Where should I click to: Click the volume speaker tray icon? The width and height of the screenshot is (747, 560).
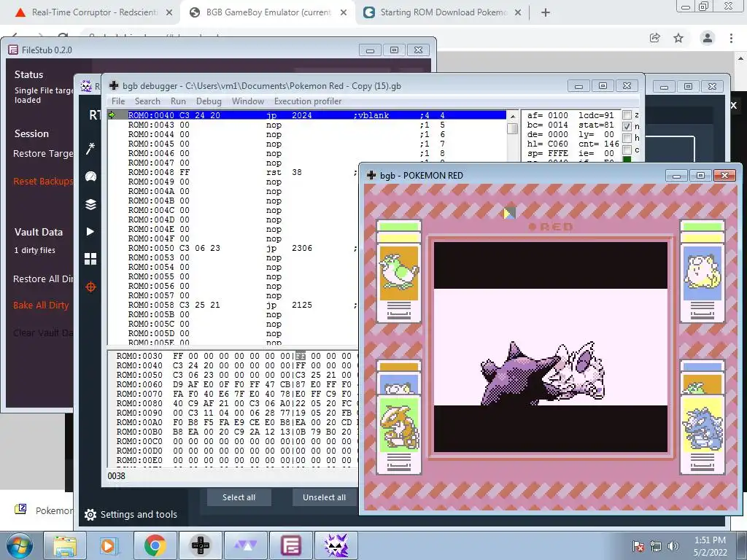(x=673, y=546)
